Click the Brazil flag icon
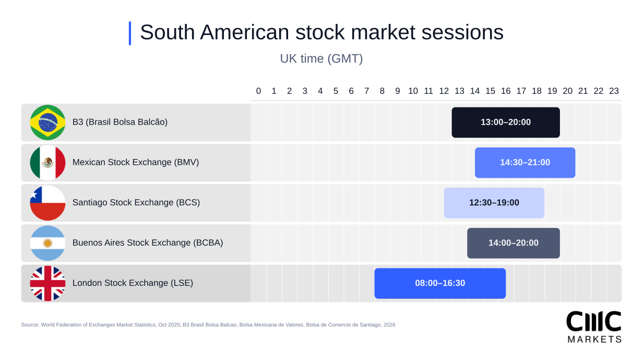643x364 pixels. coord(47,123)
